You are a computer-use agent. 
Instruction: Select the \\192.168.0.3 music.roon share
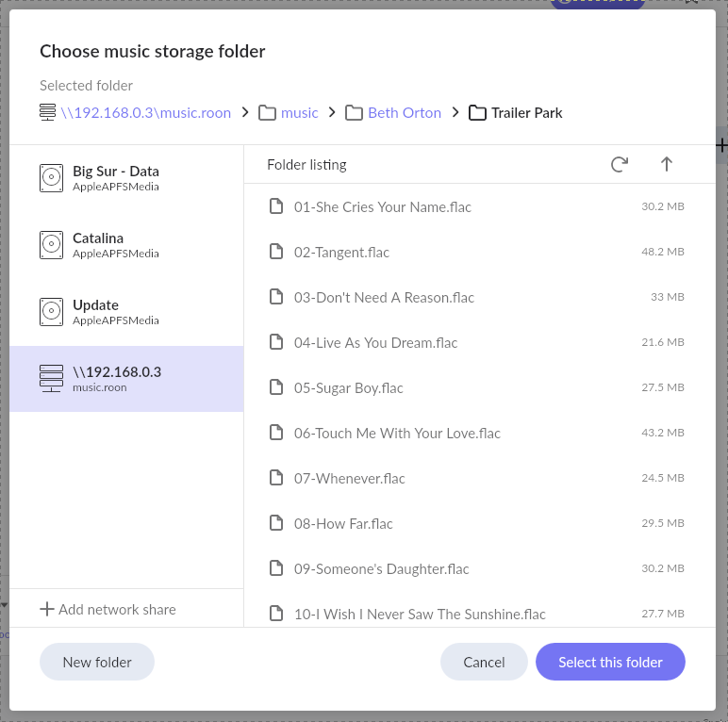[126, 379]
